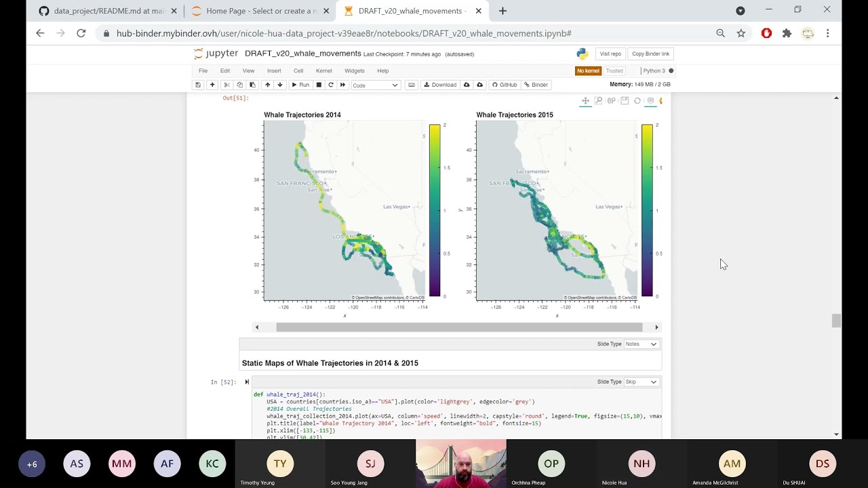Image resolution: width=868 pixels, height=488 pixels.
Task: Click the cloud download icon in toolbar
Action: click(467, 85)
